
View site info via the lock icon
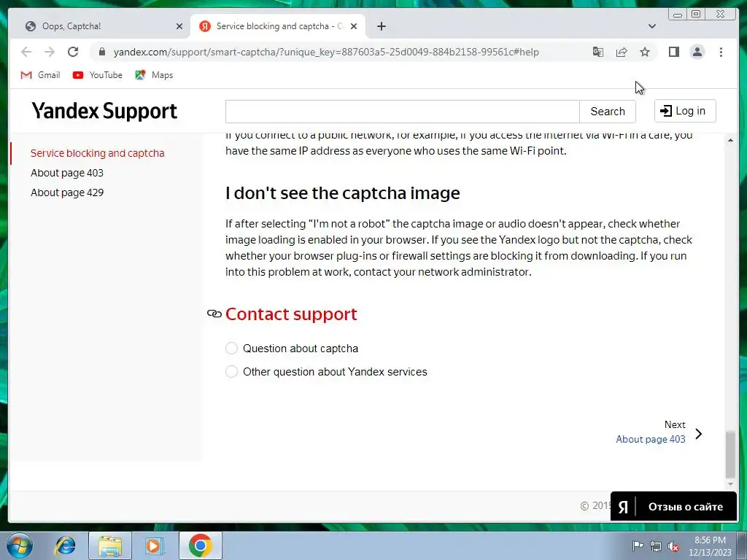tap(101, 52)
